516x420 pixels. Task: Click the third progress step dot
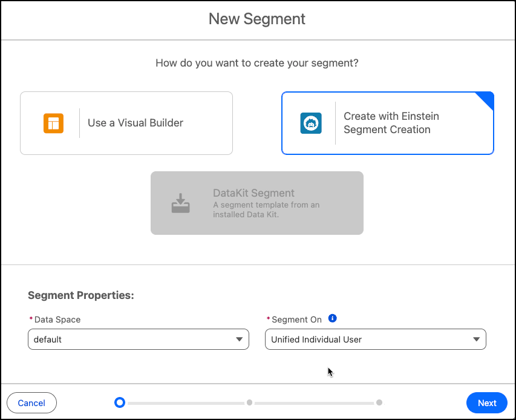[x=379, y=402]
